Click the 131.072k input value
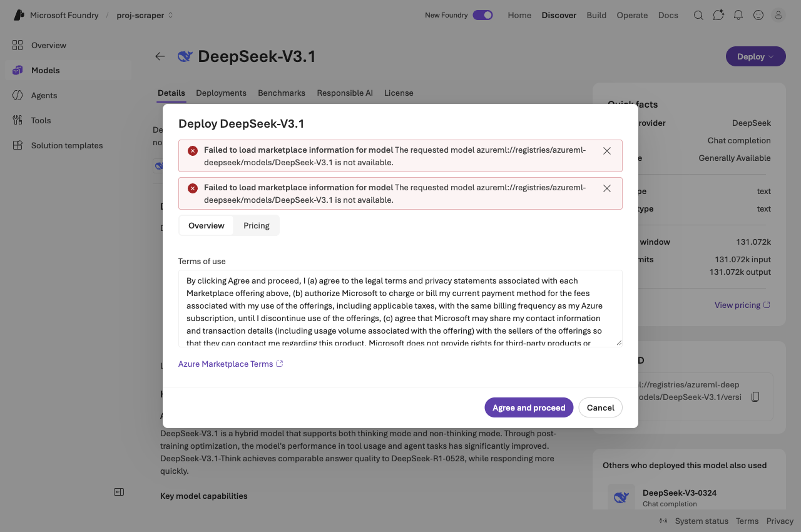Screen dimensions: 801x532 pyautogui.click(x=743, y=259)
